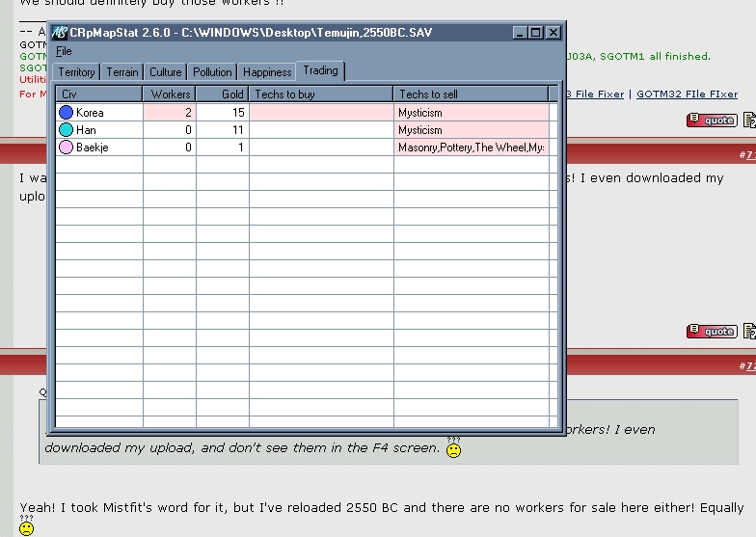Image resolution: width=756 pixels, height=537 pixels.
Task: Click the multi-quote page icon beside upper quote
Action: coord(749,121)
